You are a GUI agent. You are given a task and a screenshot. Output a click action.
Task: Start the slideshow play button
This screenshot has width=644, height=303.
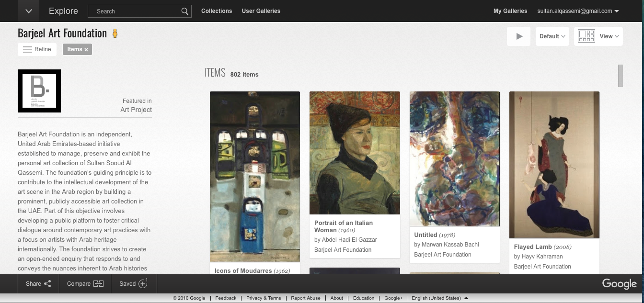(518, 36)
